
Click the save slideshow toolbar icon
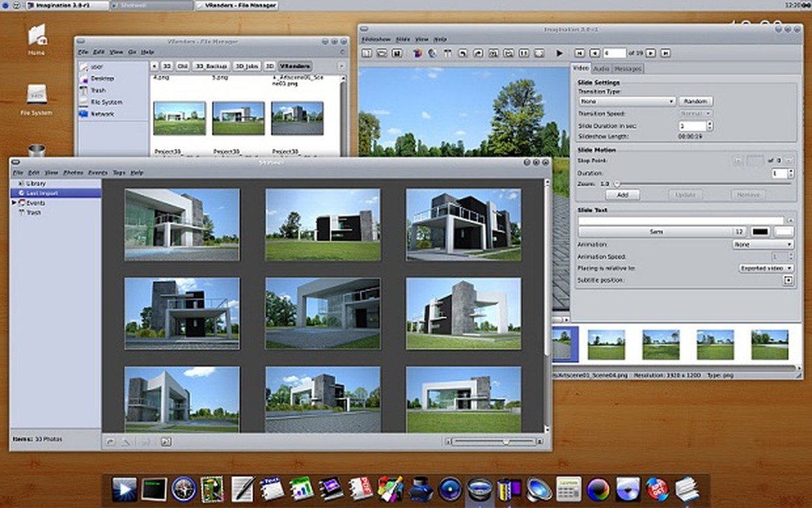(396, 53)
